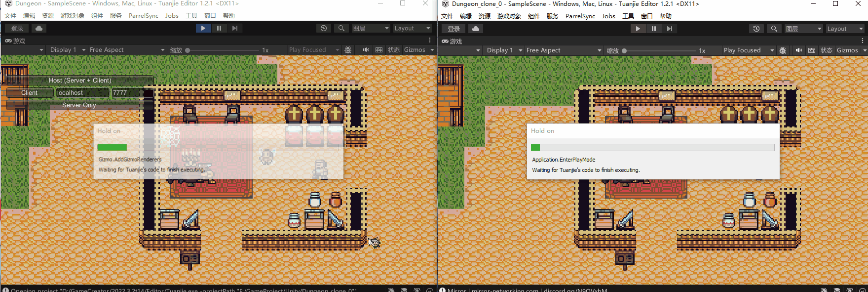Open 窗口 menu in Dungeon_clone_0 window
868x292 pixels.
(x=646, y=16)
